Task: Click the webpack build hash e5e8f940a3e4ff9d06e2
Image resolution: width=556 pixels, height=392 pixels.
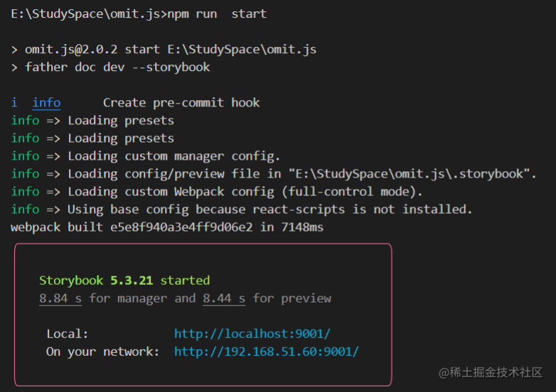Action: [x=181, y=227]
